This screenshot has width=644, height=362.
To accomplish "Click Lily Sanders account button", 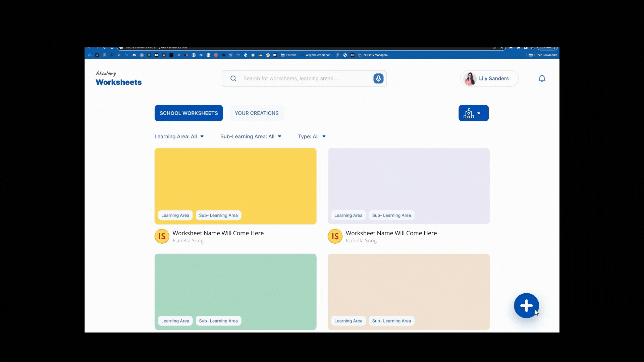I will [x=493, y=78].
